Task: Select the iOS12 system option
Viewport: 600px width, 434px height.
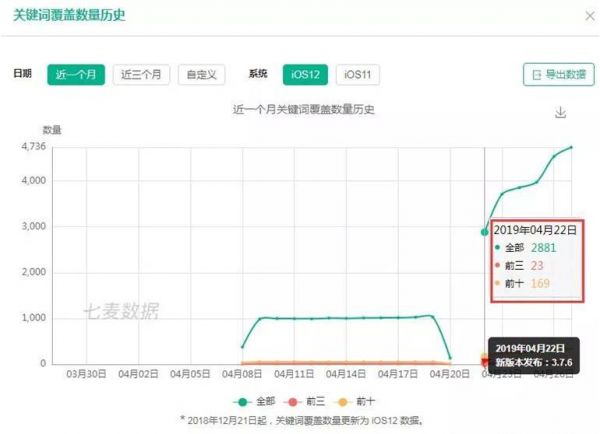Action: (304, 74)
